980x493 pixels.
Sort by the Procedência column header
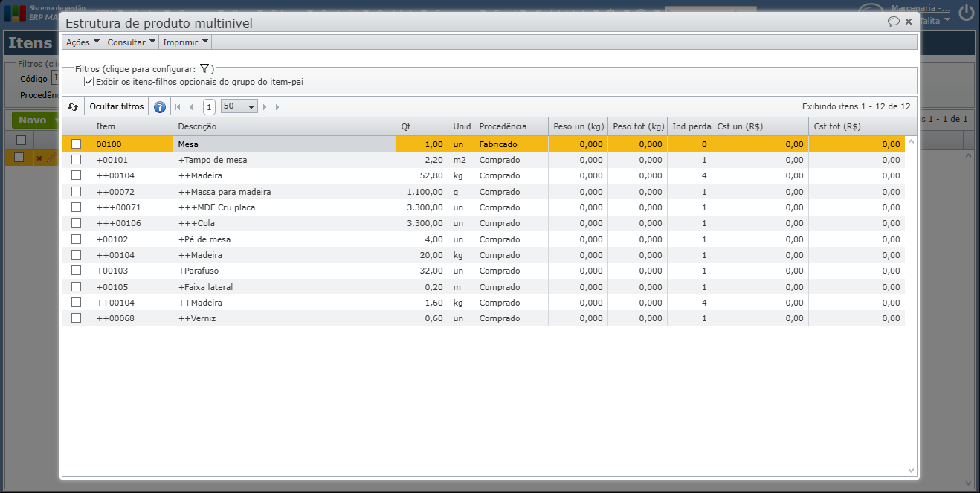(511, 126)
